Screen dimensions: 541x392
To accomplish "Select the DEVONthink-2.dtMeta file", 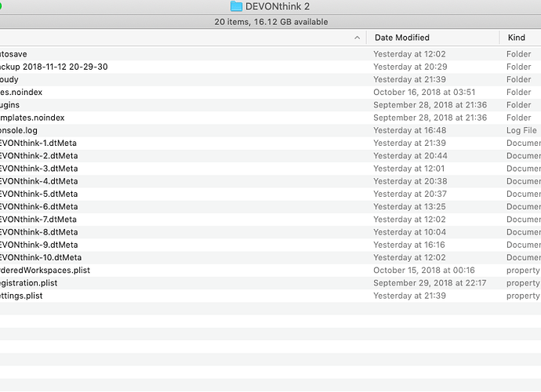I will pos(270,156).
